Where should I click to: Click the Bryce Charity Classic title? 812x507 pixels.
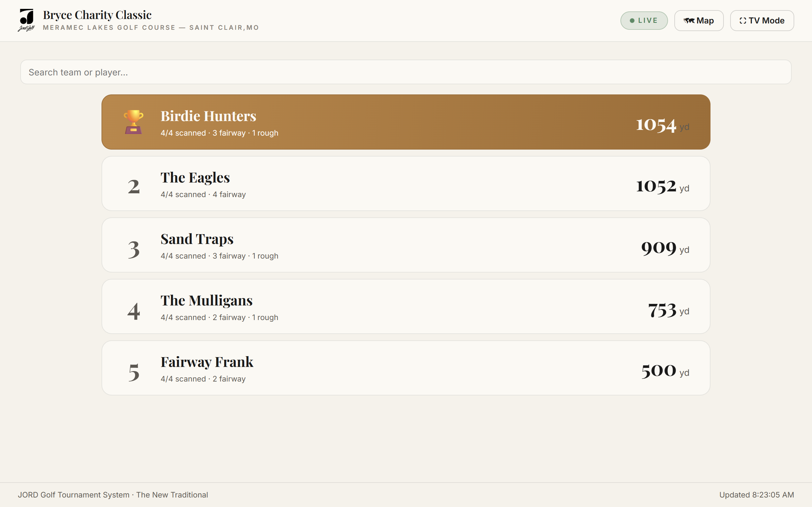tap(97, 15)
